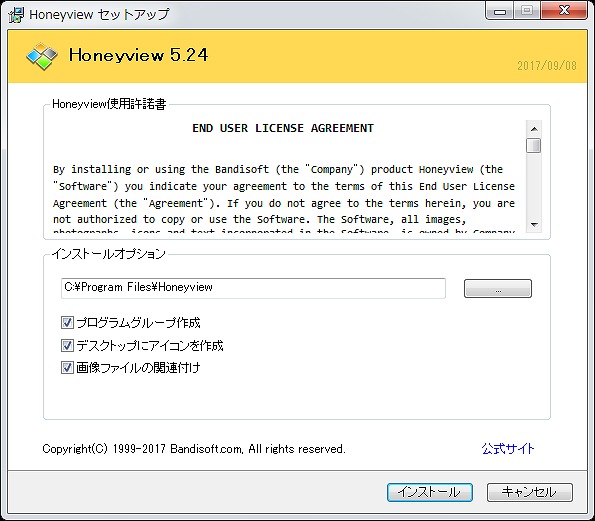Click the 2017/09/08 date text
This screenshot has width=595, height=521.
click(547, 66)
